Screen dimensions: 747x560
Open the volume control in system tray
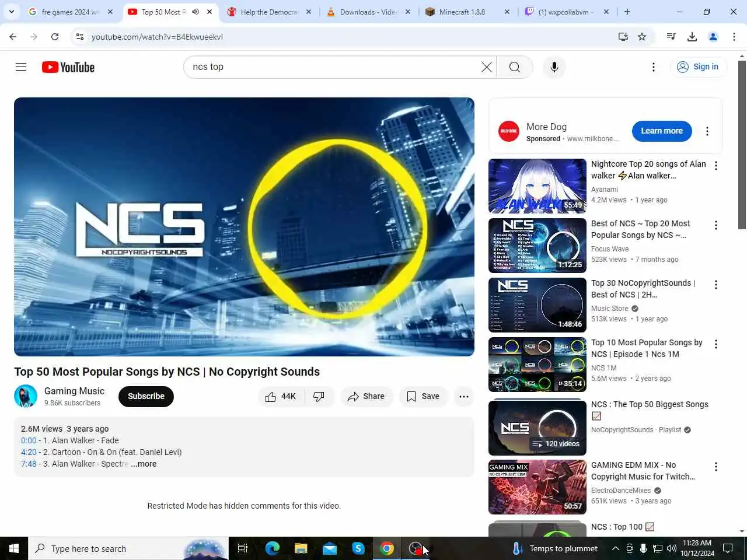tap(672, 548)
